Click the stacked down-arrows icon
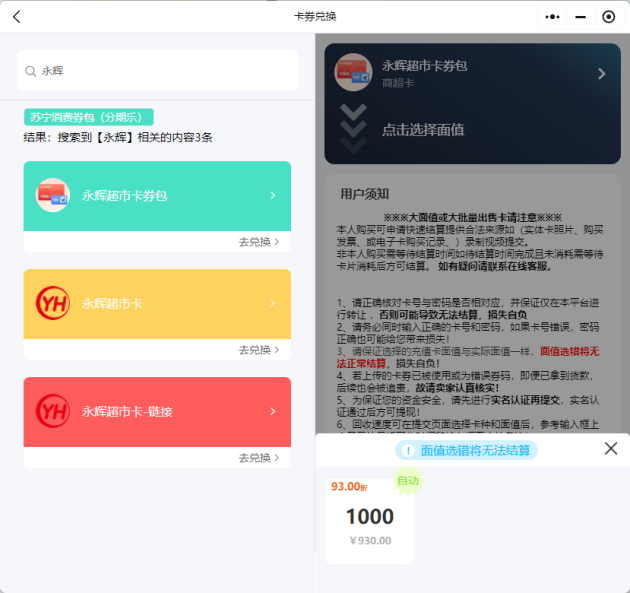 (353, 129)
